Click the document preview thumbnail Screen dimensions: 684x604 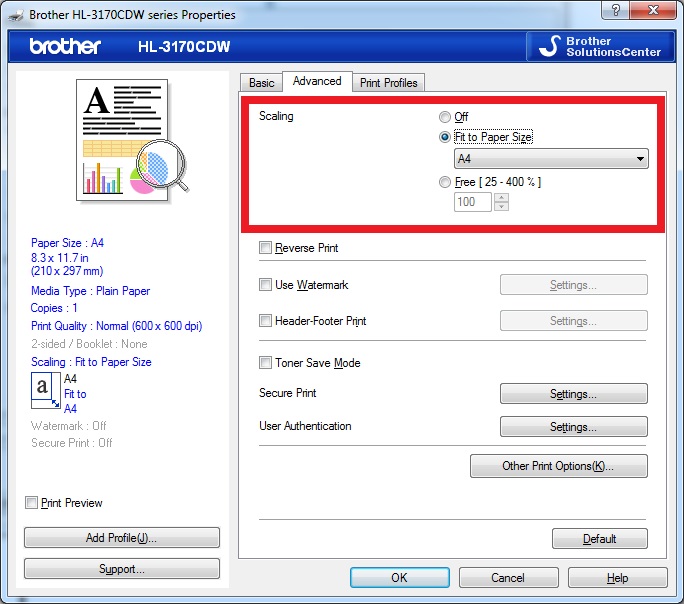pyautogui.click(x=132, y=140)
